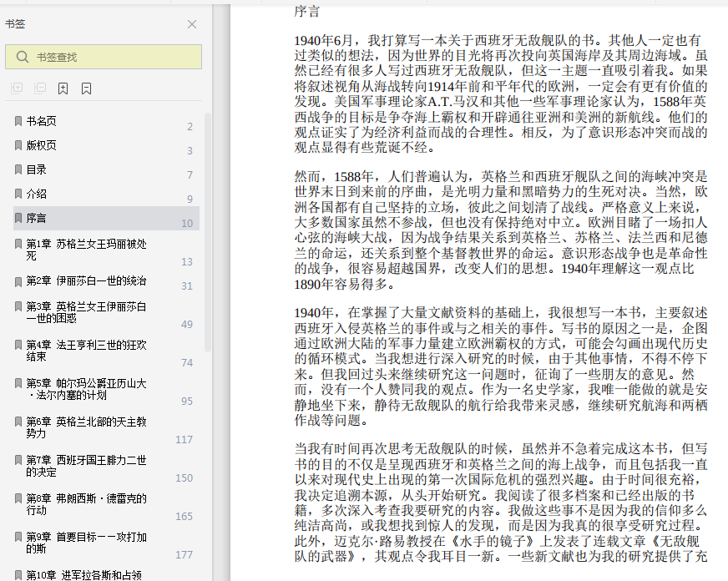728x581 pixels.
Task: Click page number 74 for 第4章
Action: [187, 363]
